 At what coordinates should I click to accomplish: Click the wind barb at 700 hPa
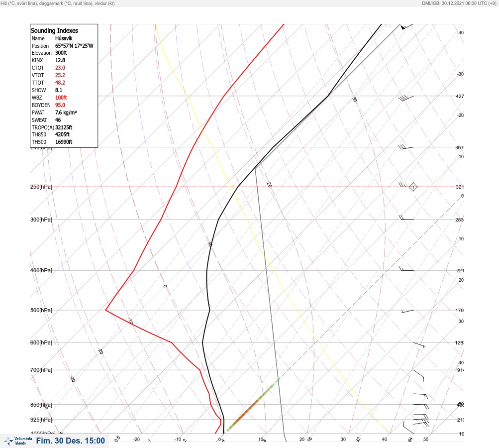click(x=418, y=376)
